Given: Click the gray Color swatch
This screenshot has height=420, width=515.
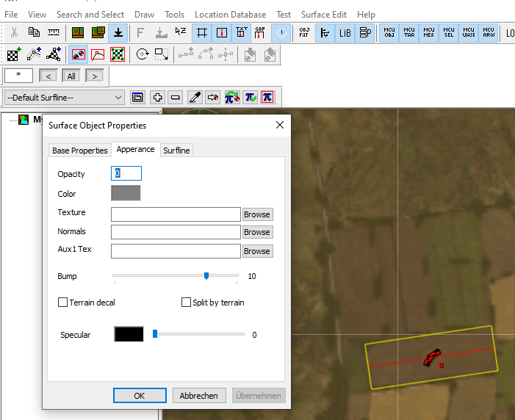Looking at the screenshot, I should click(x=126, y=194).
